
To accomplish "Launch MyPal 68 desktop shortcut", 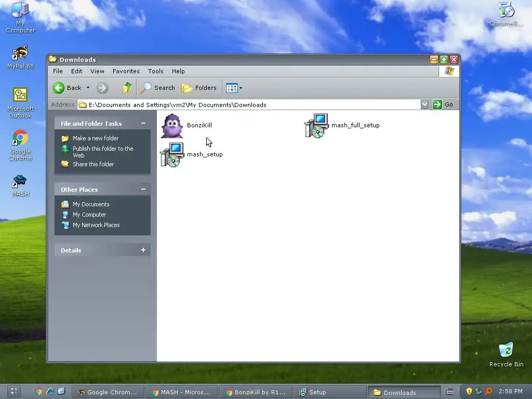I will coord(20,57).
